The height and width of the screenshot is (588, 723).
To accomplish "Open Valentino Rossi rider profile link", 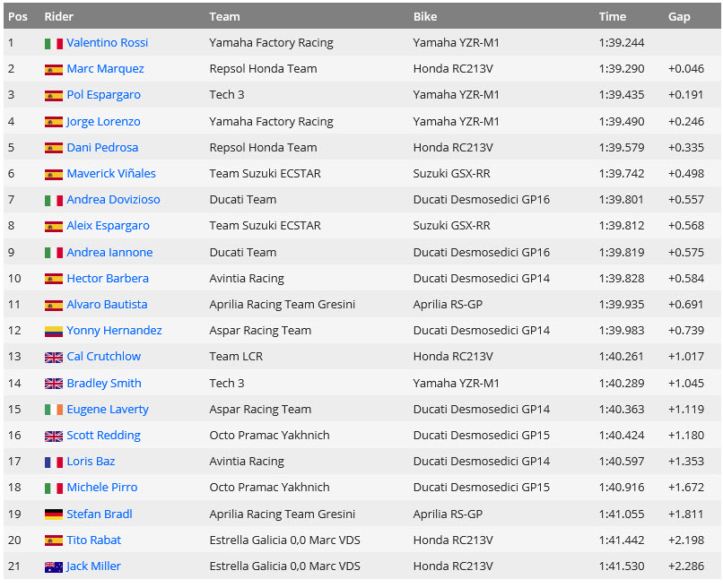I will pyautogui.click(x=107, y=43).
